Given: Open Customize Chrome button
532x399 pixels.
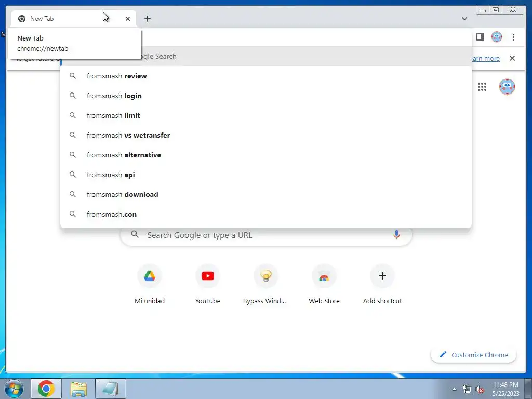Looking at the screenshot, I should point(474,355).
